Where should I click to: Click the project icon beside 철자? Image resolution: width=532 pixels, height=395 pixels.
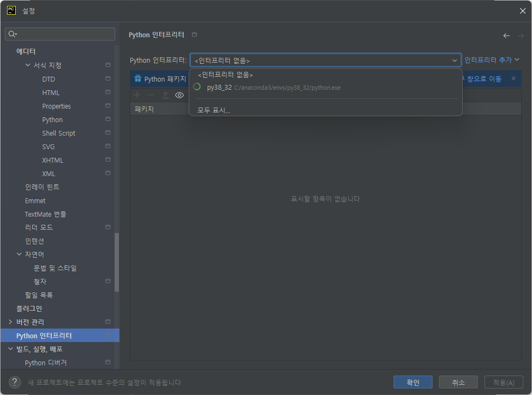point(108,281)
